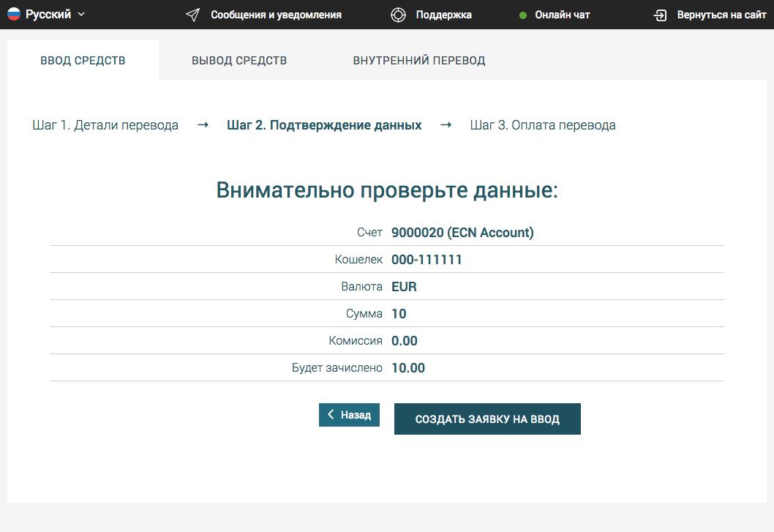Switch to ВЫВОД СРЕДСТВ tab
Image resolution: width=774 pixels, height=532 pixels.
(x=239, y=60)
